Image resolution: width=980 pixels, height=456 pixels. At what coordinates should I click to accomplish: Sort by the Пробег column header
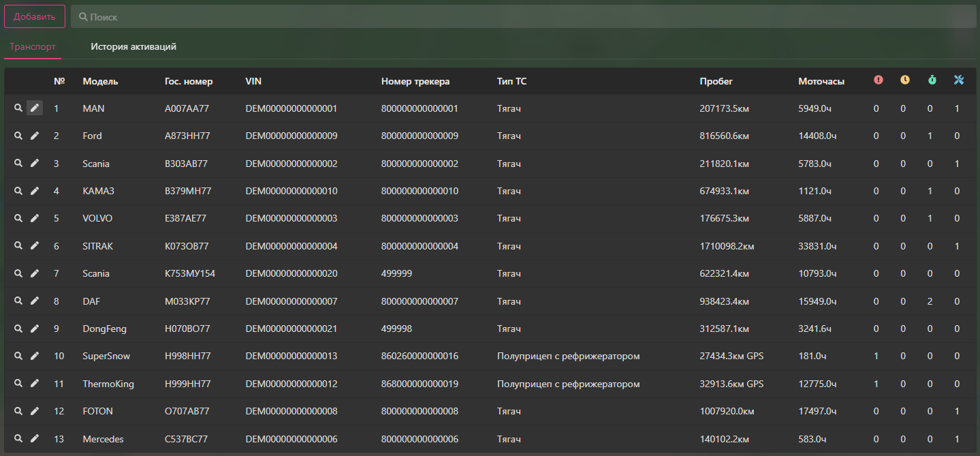716,81
